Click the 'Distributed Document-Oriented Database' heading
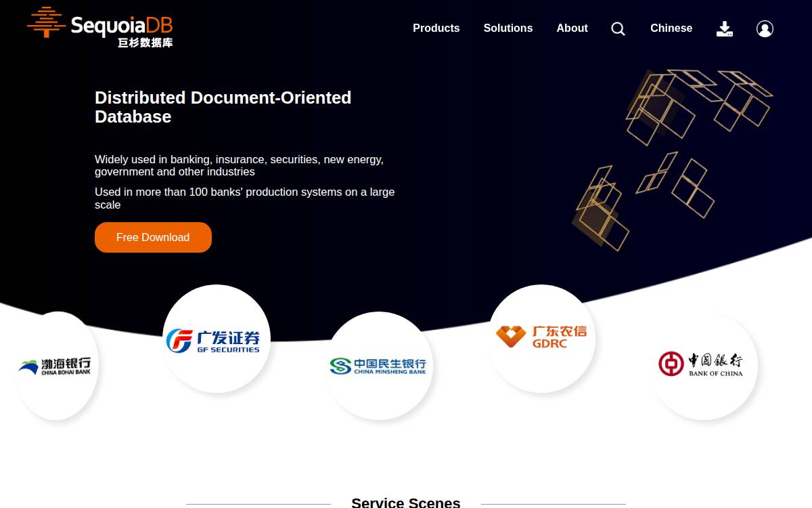The image size is (812, 508). (223, 107)
